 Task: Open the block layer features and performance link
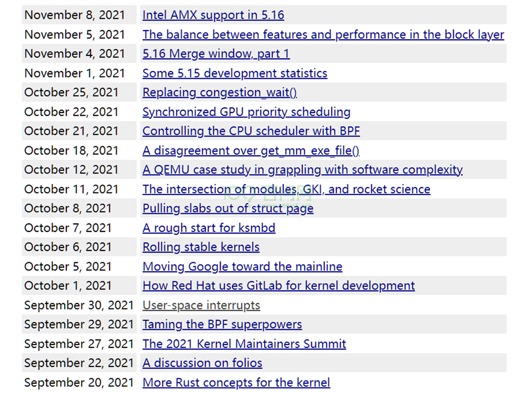(x=323, y=35)
